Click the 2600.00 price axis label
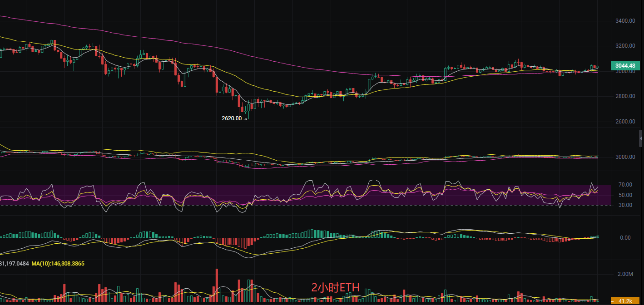The image size is (644, 305). pyautogui.click(x=625, y=122)
